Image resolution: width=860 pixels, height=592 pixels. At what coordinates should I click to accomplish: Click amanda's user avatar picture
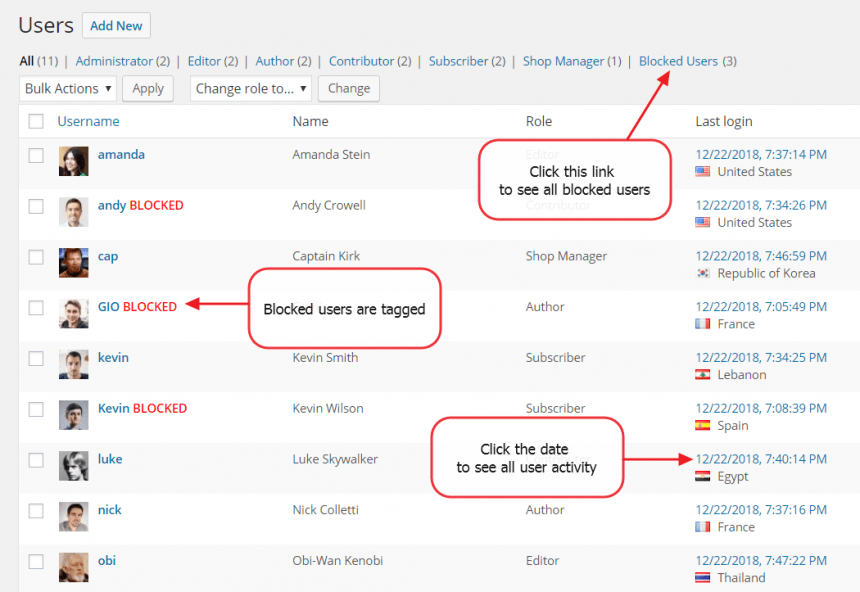(73, 161)
